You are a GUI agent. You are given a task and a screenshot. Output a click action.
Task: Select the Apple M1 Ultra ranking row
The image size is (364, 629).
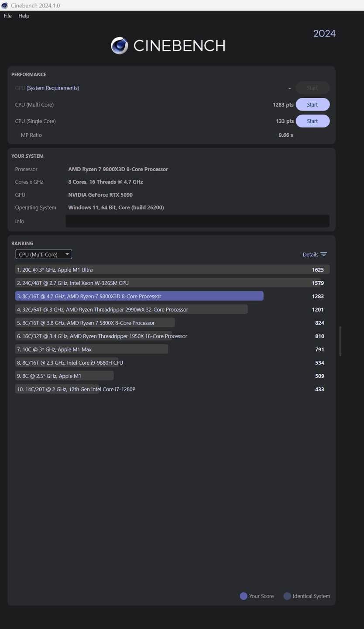172,270
